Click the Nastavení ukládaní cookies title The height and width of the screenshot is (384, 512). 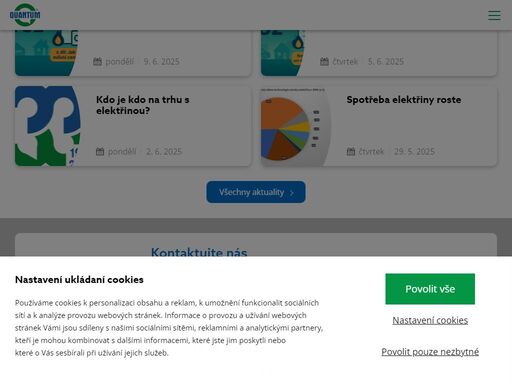79,279
